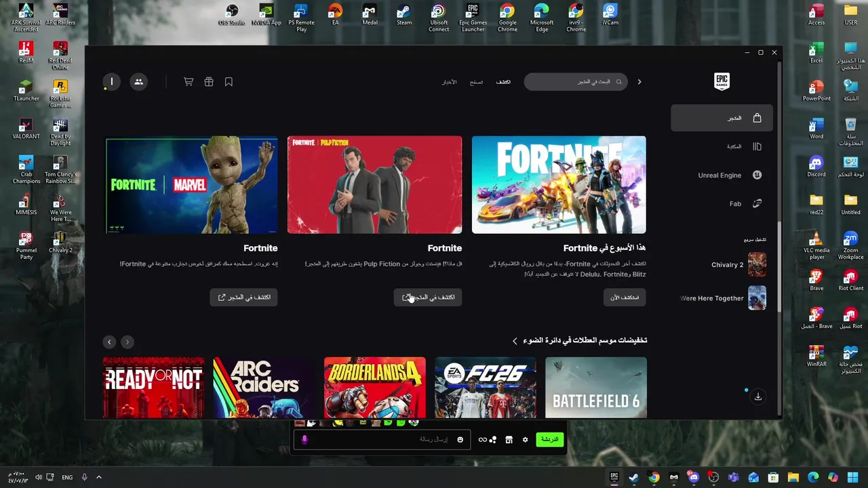
Task: Open This Week in Fortnite banner
Action: click(559, 185)
